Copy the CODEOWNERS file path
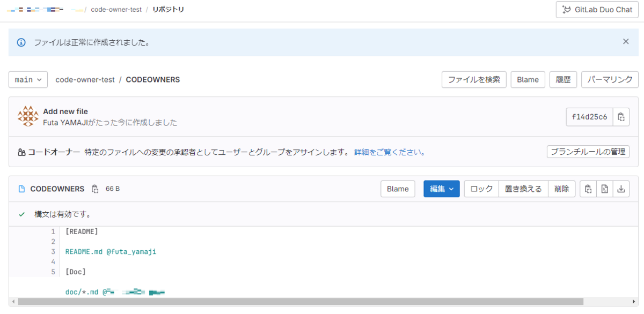The width and height of the screenshot is (644, 314). pyautogui.click(x=95, y=189)
